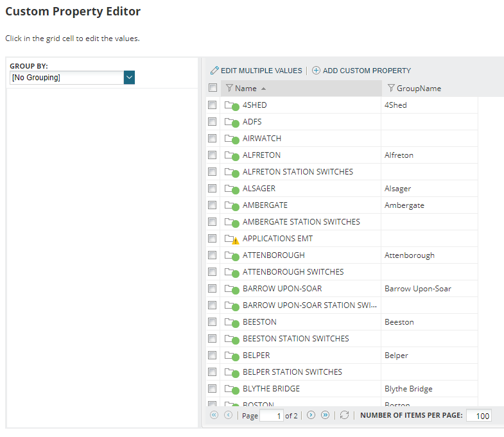Check the box for APPLICATIONS EMT row
Screen dimensions: 504x437
[212, 239]
